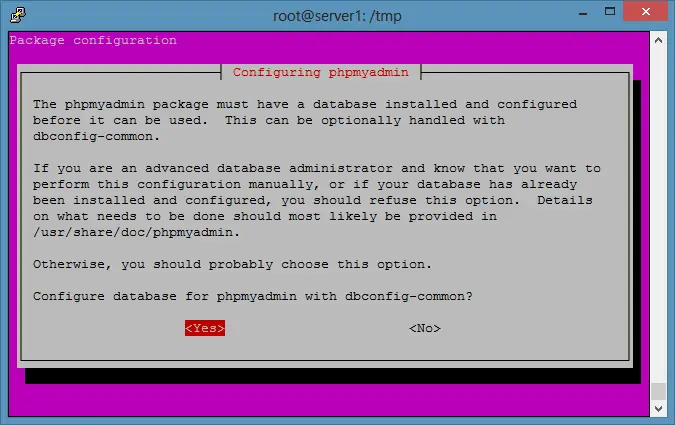Click the line starting 'on what needs to be done'
The width and height of the screenshot is (675, 425).
click(265, 216)
